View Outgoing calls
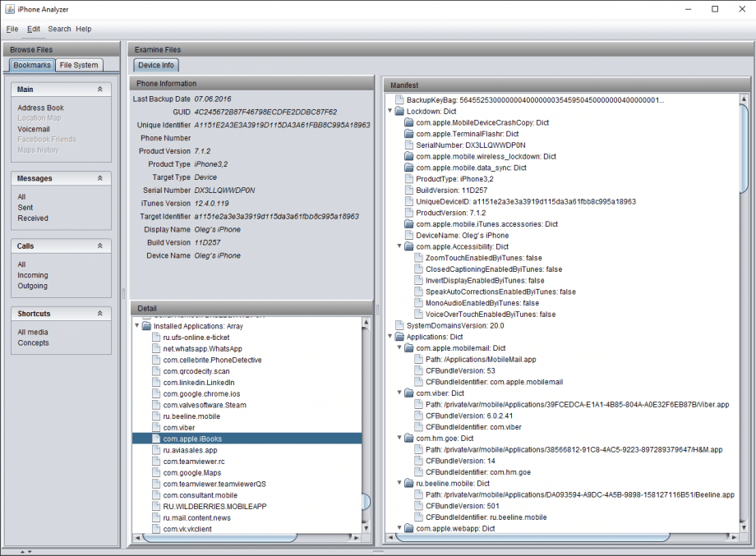This screenshot has height=556, width=756. tap(32, 286)
